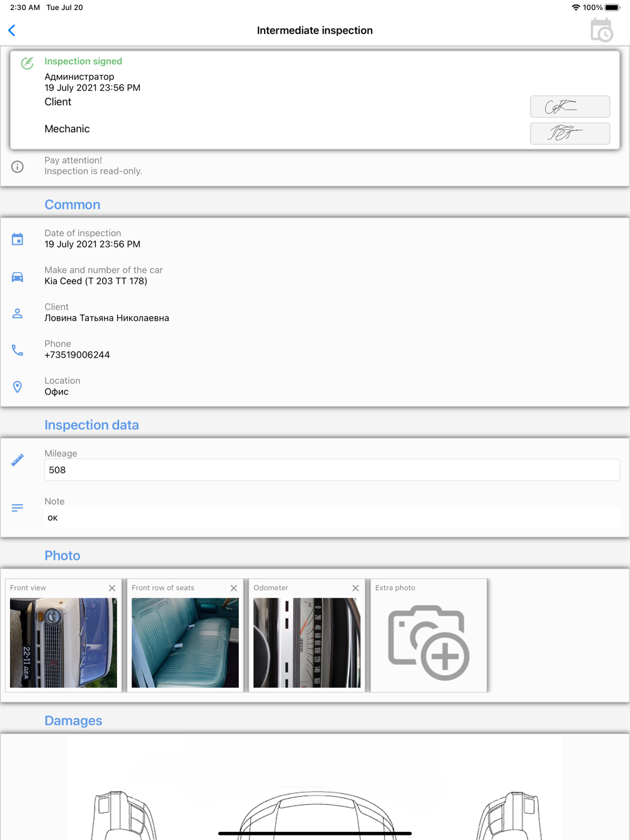Viewport: 630px width, 840px height.
Task: Tap the green inspection signed leaf icon
Action: coord(27,63)
